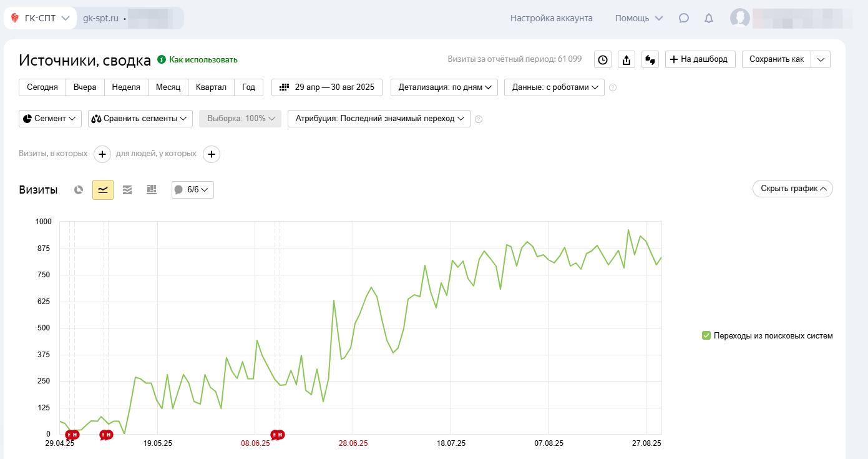Open the chat messages icon
Image resolution: width=868 pixels, height=459 pixels.
pyautogui.click(x=684, y=19)
